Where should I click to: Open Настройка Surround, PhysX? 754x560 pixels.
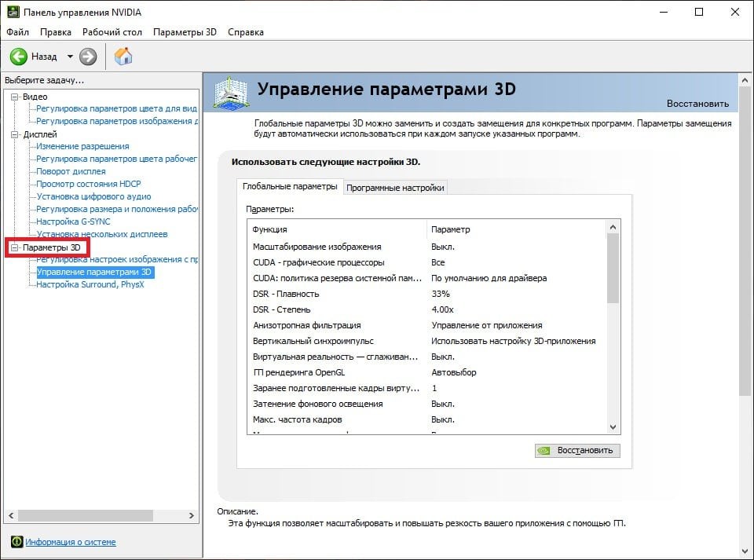pos(90,284)
